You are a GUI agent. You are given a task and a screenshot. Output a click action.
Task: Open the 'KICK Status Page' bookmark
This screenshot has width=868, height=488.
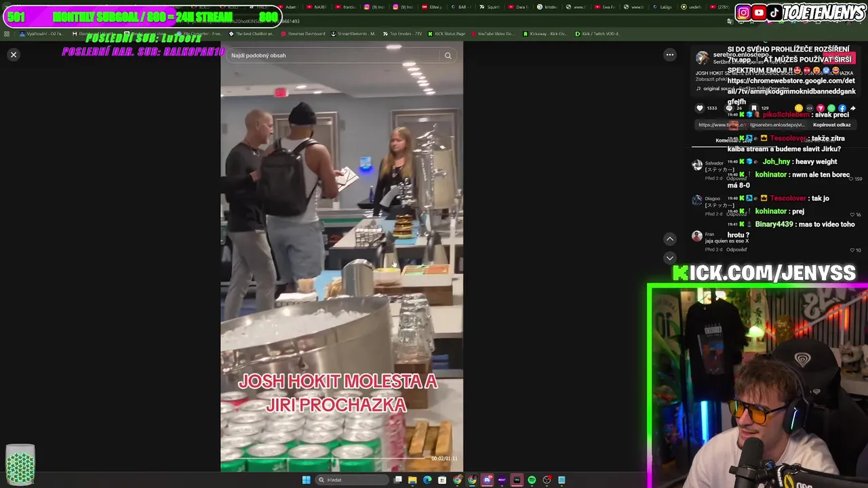point(447,33)
